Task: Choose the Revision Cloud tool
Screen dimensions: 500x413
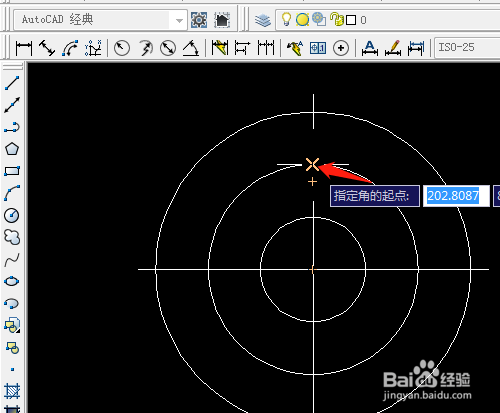Action: 12,237
